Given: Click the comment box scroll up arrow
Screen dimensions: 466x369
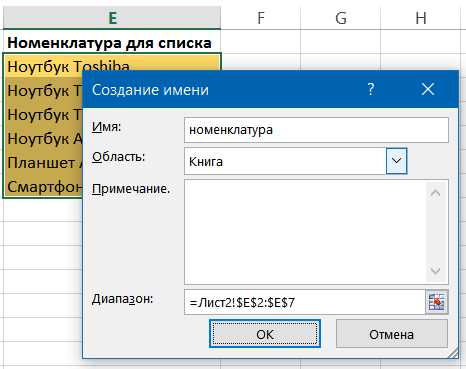Looking at the screenshot, I should [x=436, y=193].
